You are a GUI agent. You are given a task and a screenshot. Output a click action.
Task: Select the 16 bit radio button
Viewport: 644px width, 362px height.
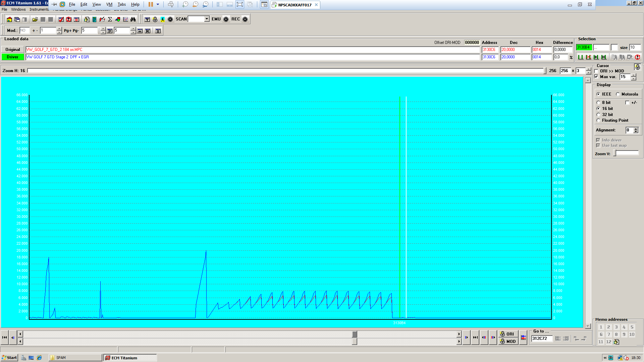598,109
